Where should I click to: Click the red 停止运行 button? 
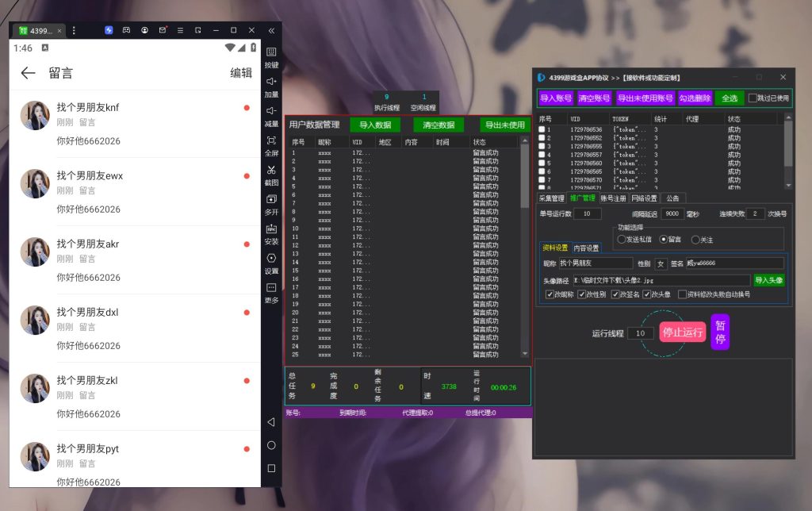pyautogui.click(x=683, y=332)
